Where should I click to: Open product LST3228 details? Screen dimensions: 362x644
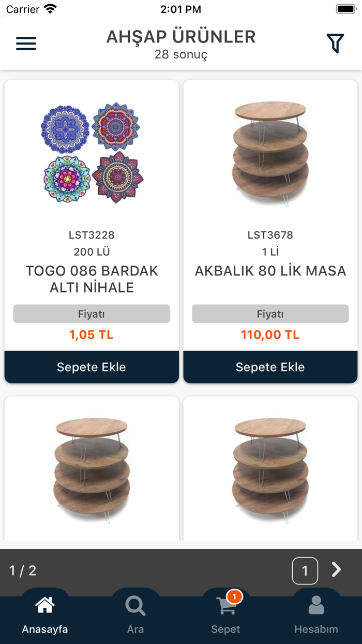pos(92,235)
